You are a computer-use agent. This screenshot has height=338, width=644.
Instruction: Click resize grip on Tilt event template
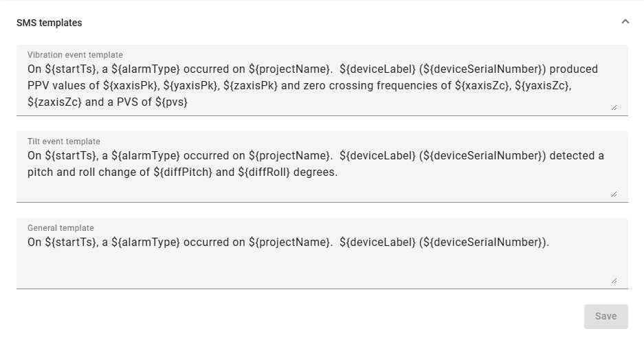click(x=614, y=194)
